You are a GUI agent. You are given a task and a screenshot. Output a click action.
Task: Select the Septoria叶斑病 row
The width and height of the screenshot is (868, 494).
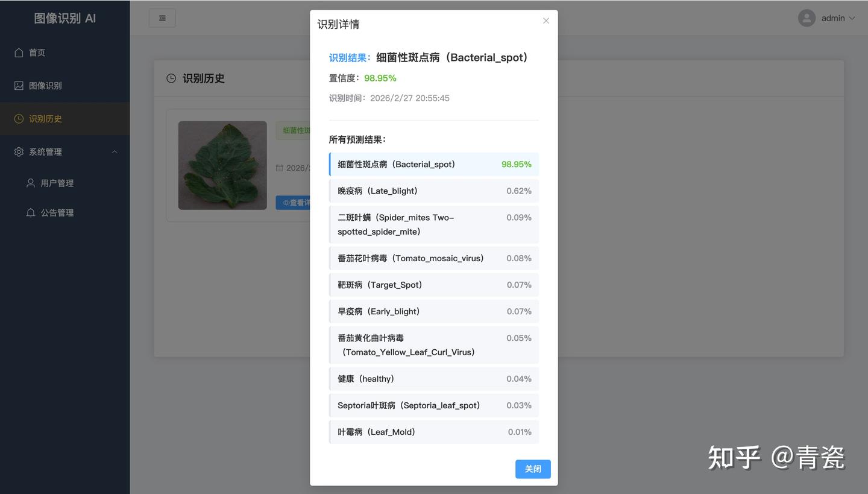(x=434, y=405)
